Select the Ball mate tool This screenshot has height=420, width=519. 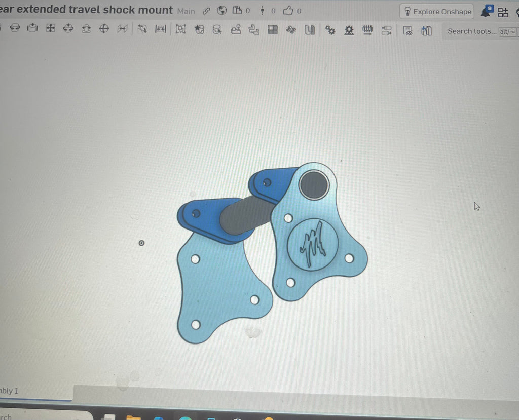pos(104,29)
